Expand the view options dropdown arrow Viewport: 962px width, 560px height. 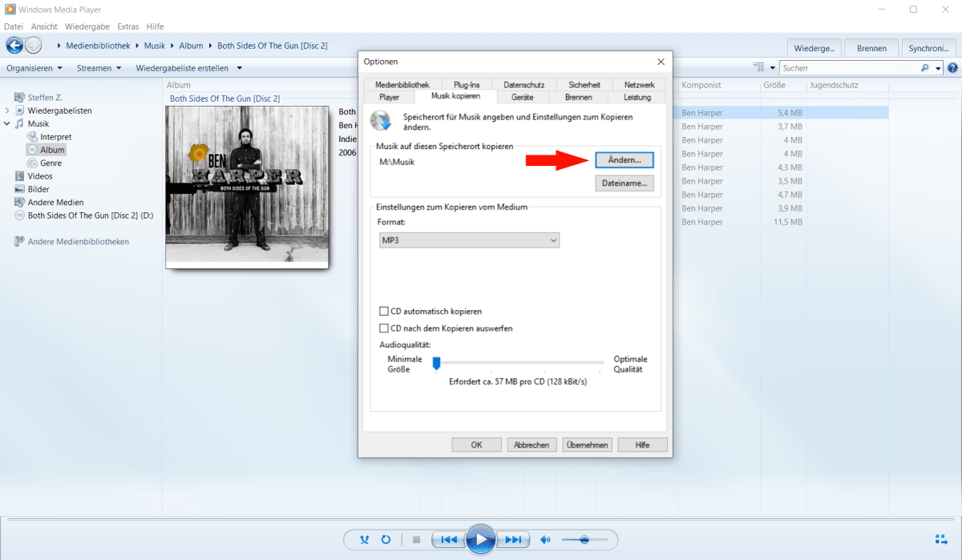pos(772,68)
